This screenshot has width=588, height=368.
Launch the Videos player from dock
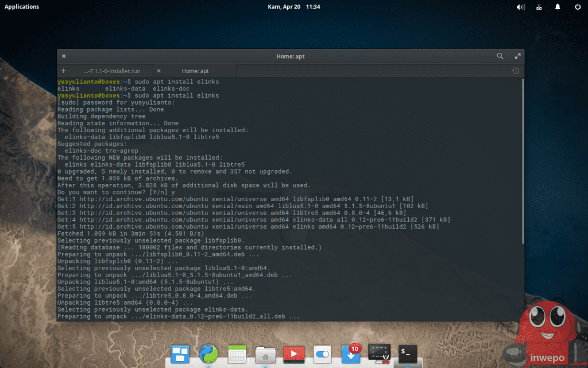pyautogui.click(x=293, y=354)
